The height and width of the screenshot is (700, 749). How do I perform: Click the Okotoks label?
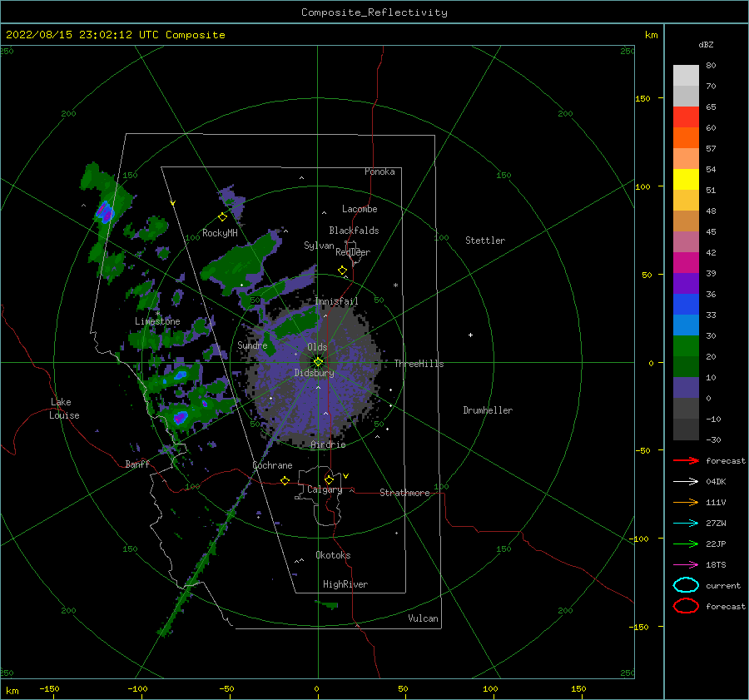[x=333, y=555]
